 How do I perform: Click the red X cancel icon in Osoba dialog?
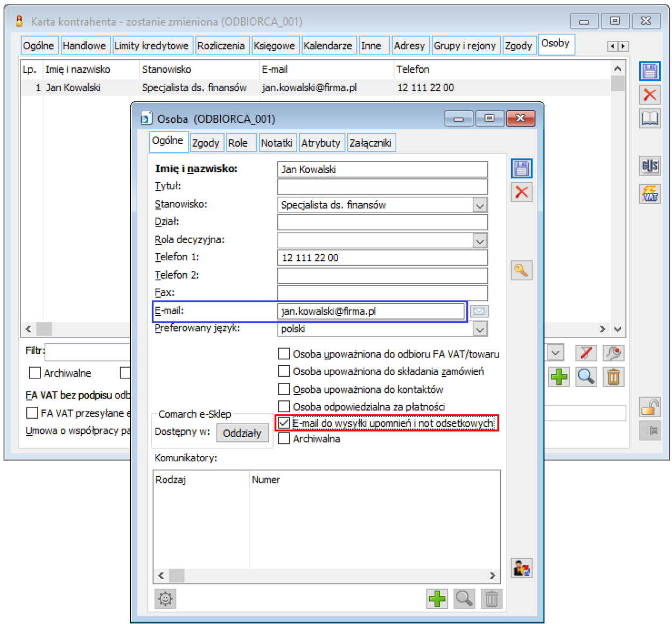pyautogui.click(x=521, y=192)
